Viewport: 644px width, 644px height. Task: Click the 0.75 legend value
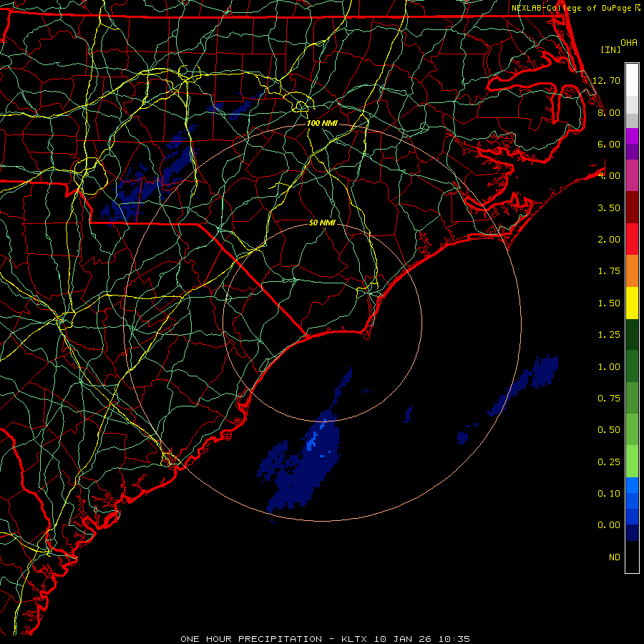pos(609,398)
